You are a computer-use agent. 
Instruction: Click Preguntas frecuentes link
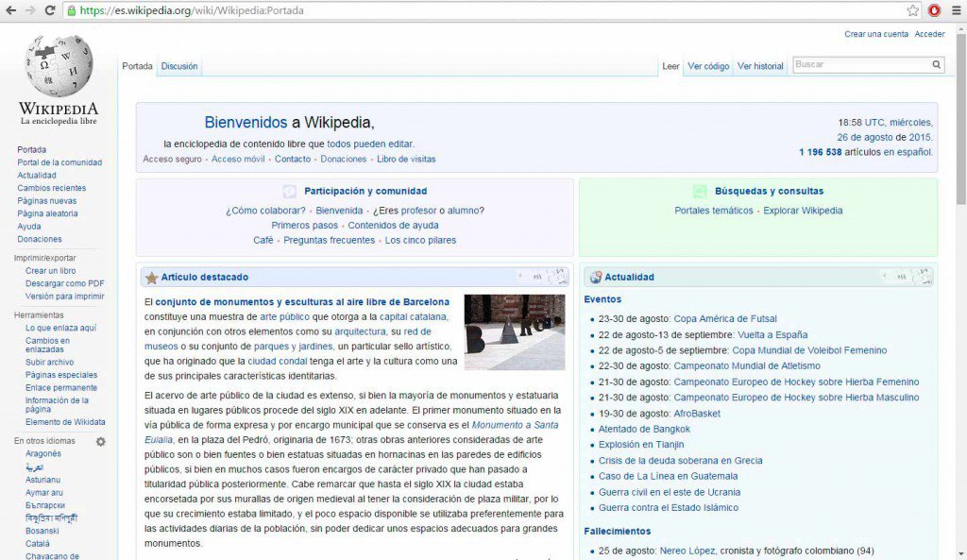330,241
